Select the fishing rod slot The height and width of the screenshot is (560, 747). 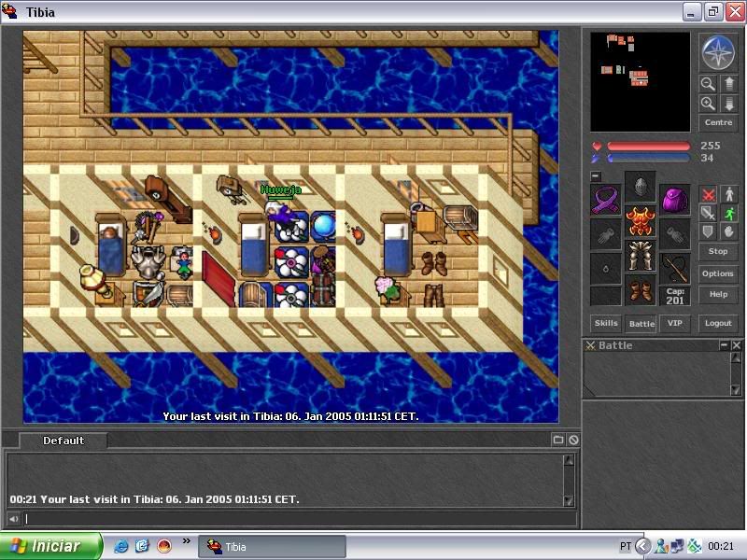[674, 269]
